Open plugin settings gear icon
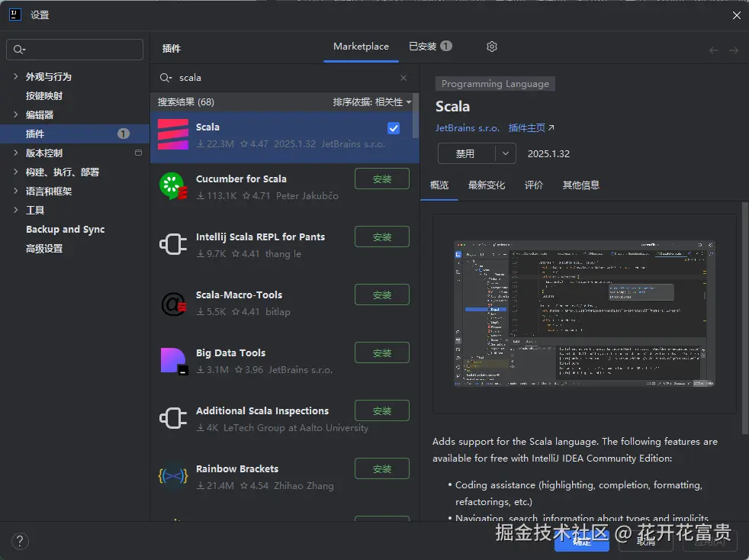The height and width of the screenshot is (560, 749). 491,47
